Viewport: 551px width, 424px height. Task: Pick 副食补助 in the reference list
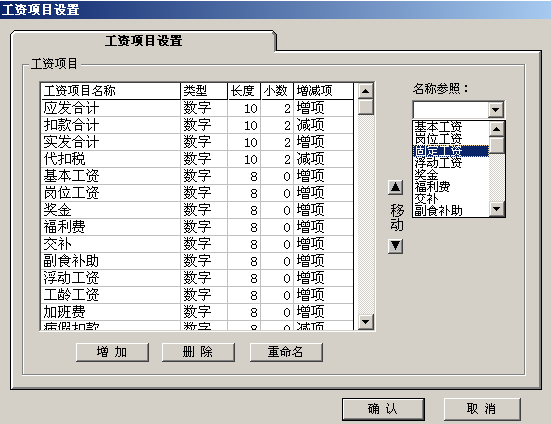[451, 210]
